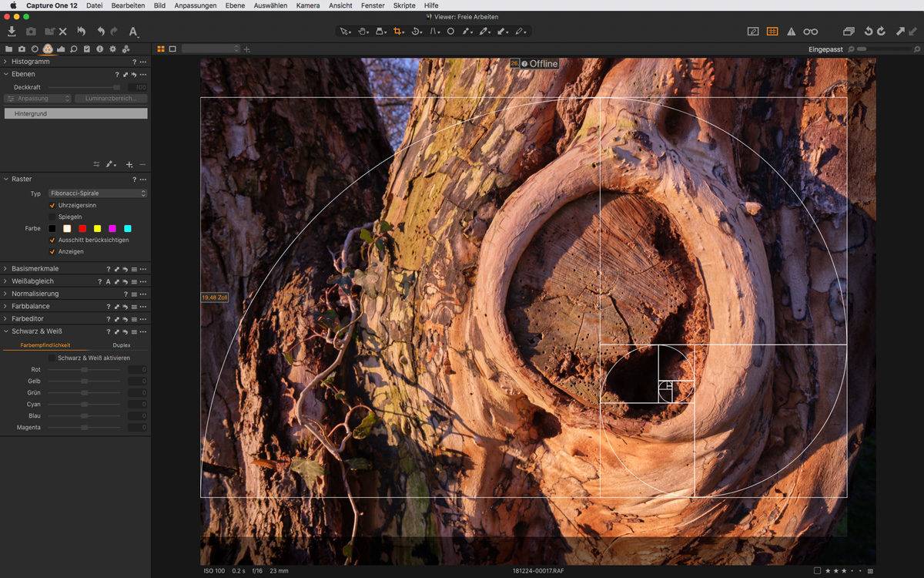Select the Pan hand cursor tool
The height and width of the screenshot is (578, 924).
pyautogui.click(x=363, y=32)
